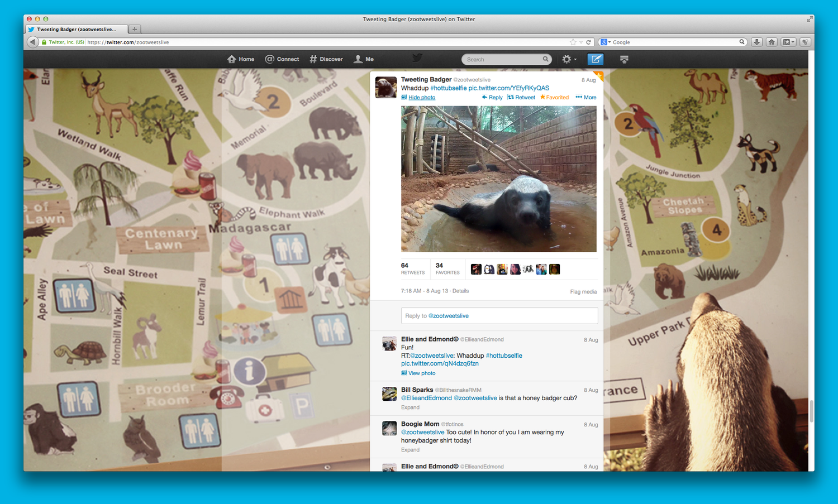
Task: Click the honey badger photo in the tweet
Action: (499, 179)
